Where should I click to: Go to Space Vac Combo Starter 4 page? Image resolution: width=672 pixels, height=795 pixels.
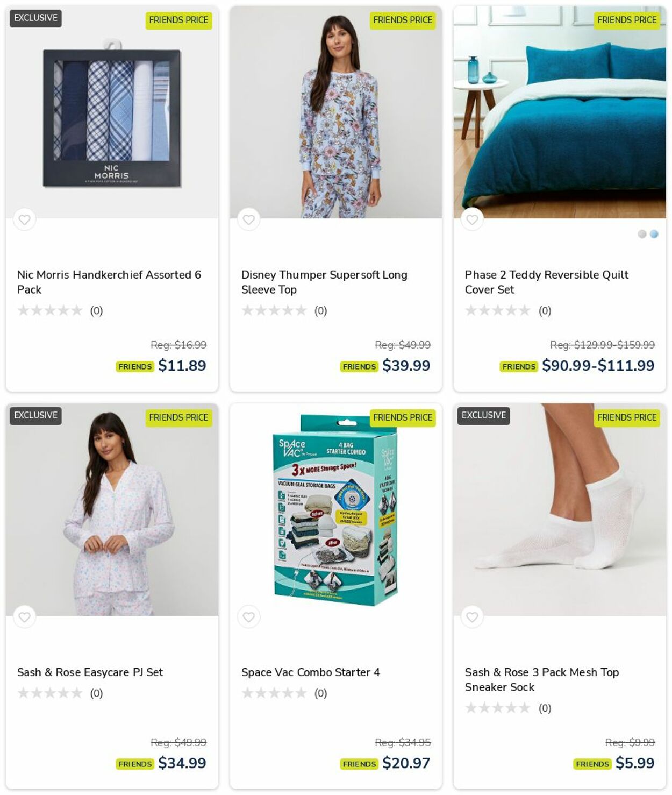coord(310,672)
